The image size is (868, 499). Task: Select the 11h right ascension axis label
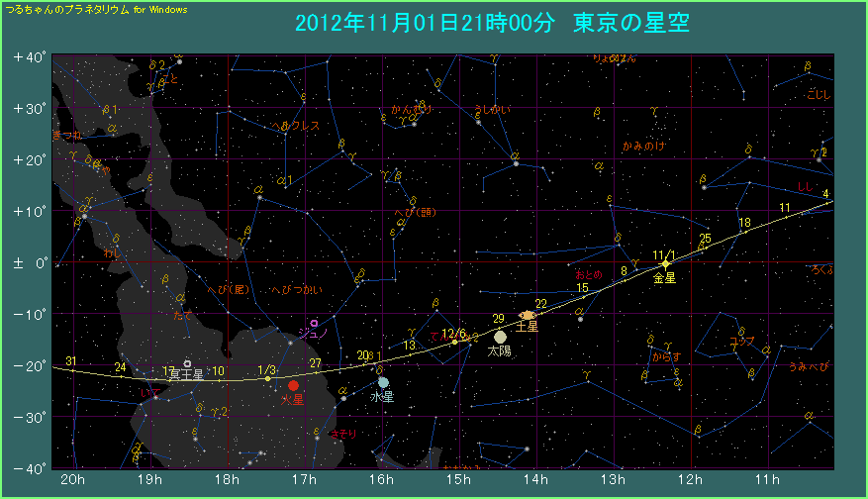768,480
